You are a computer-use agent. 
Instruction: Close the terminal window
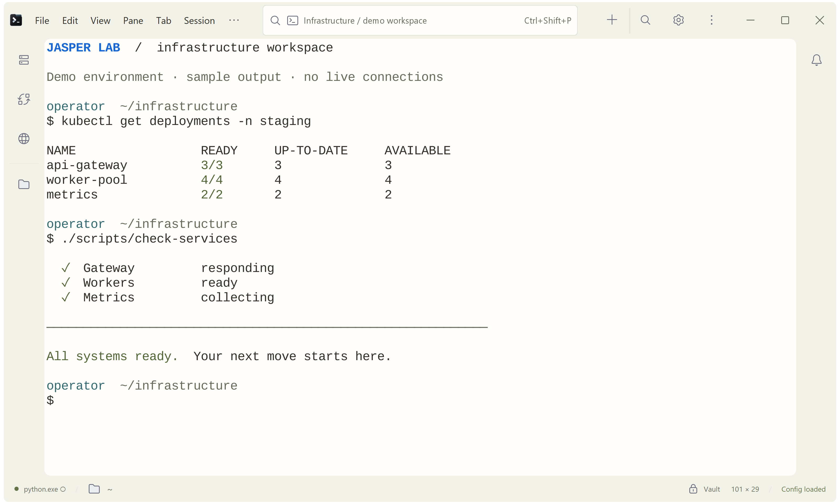pyautogui.click(x=820, y=20)
